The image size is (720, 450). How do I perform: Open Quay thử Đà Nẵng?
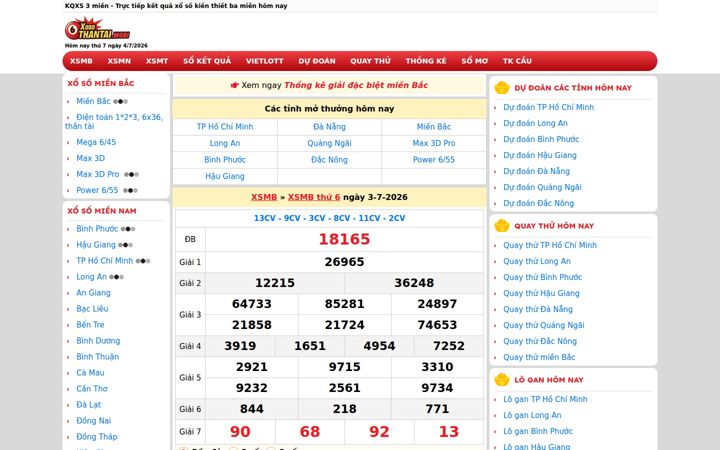[x=538, y=309]
